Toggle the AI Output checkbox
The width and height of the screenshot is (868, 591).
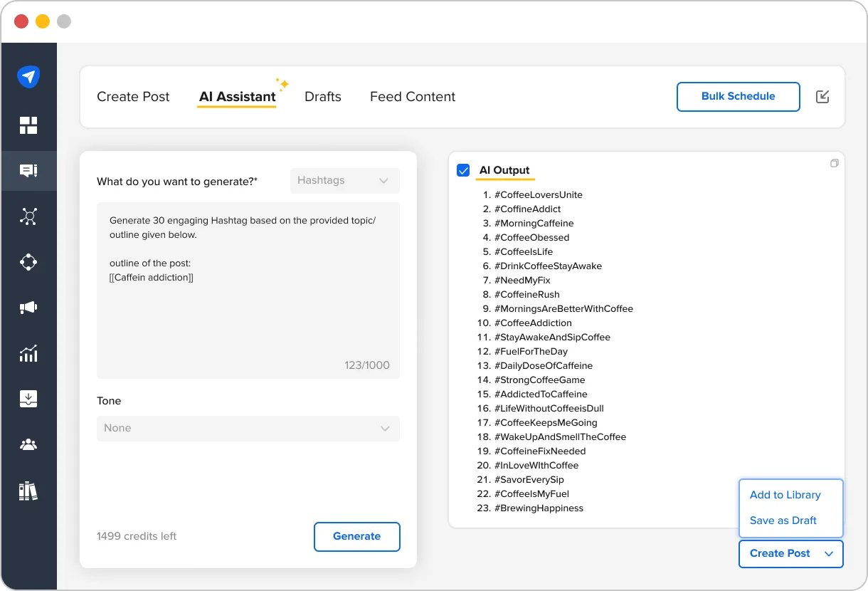(x=463, y=170)
